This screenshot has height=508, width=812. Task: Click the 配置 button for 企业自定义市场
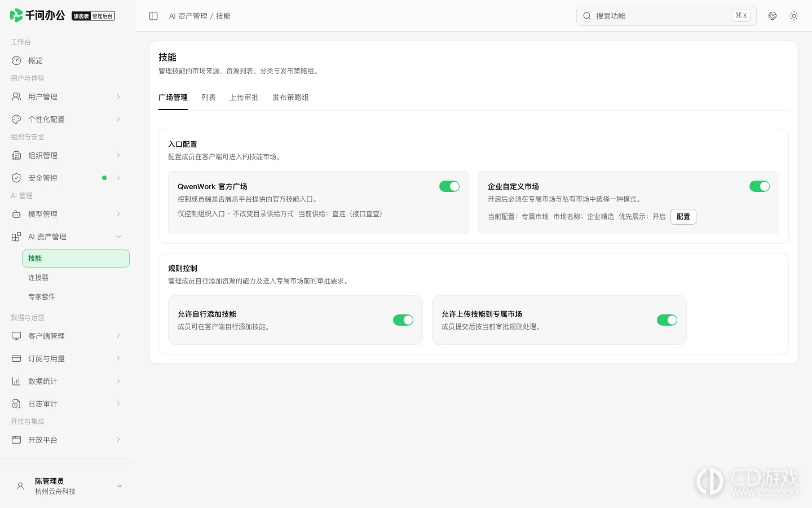683,217
